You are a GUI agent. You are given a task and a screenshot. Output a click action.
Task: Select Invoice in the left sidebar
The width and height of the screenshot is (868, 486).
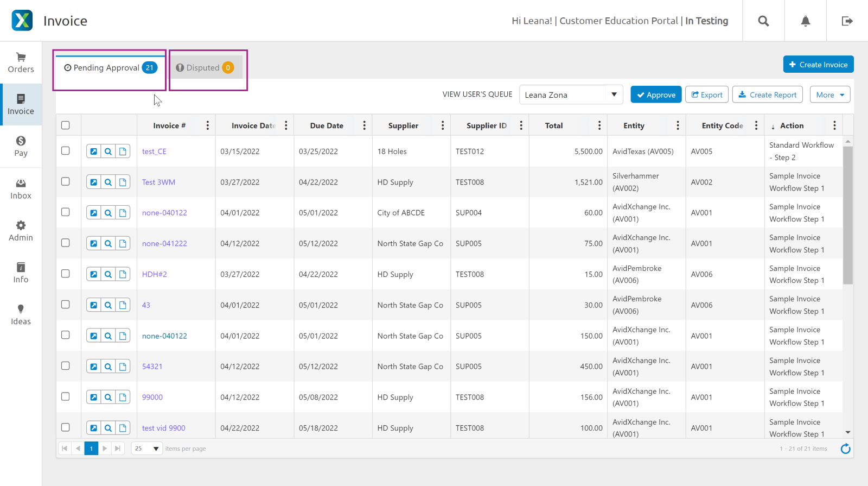coord(21,105)
